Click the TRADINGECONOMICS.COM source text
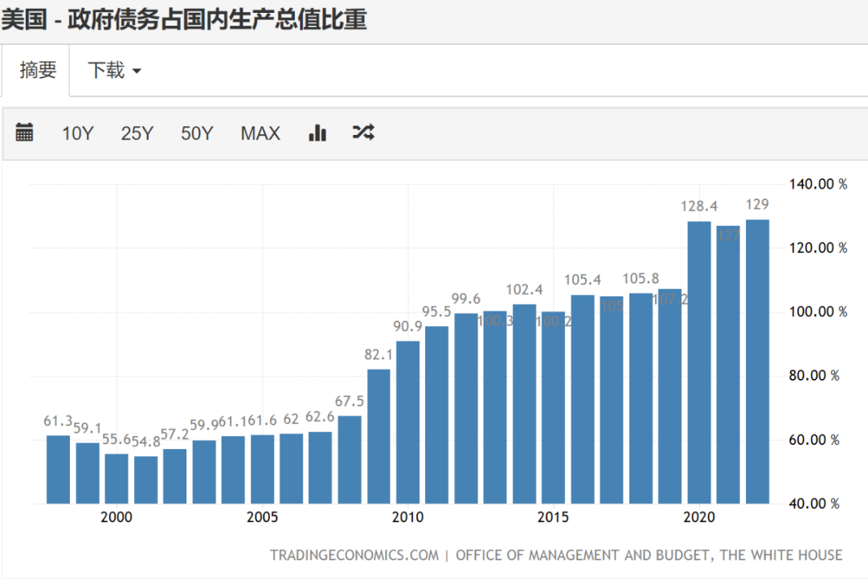 [x=354, y=555]
